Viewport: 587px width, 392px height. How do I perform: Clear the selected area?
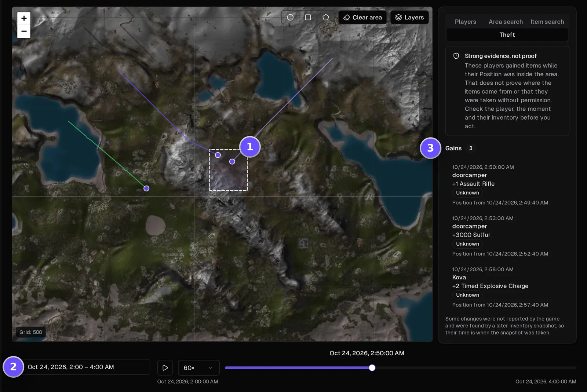[x=362, y=17]
